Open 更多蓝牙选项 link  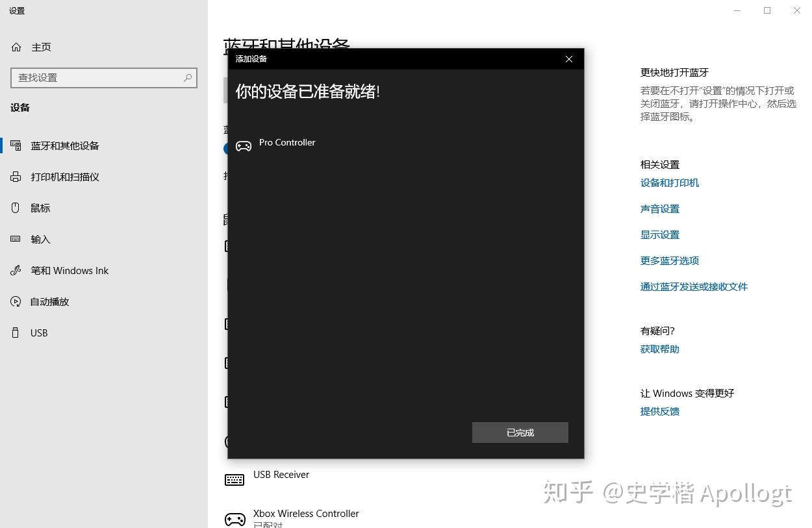tap(670, 260)
